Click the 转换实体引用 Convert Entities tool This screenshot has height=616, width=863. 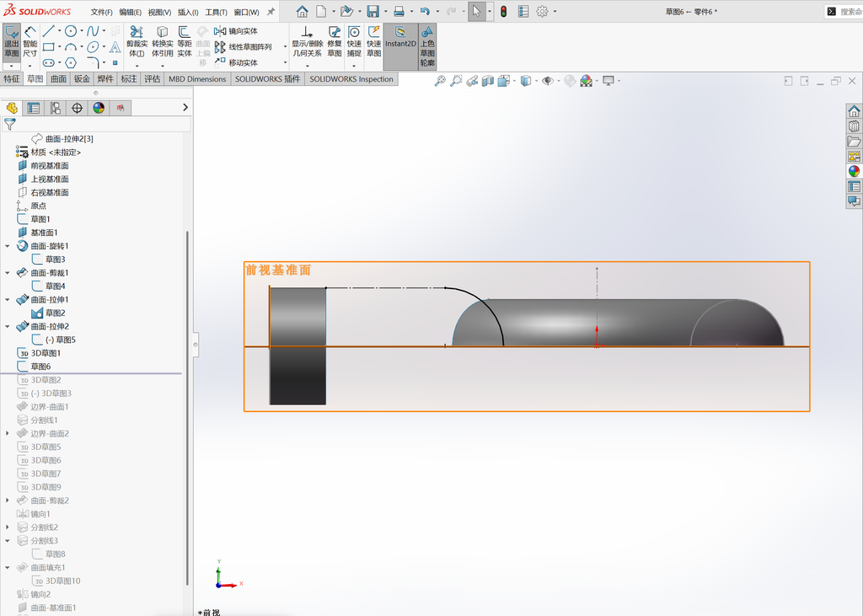click(x=163, y=42)
